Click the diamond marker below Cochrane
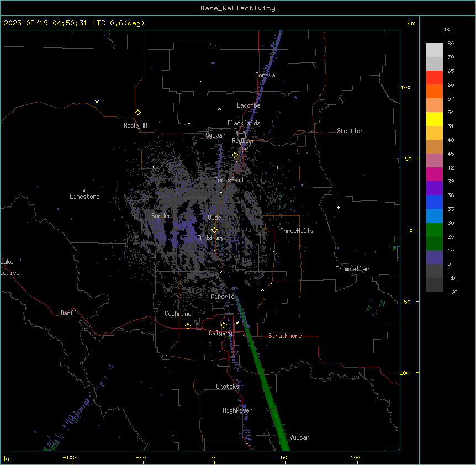The width and height of the screenshot is (476, 465). pos(188,326)
